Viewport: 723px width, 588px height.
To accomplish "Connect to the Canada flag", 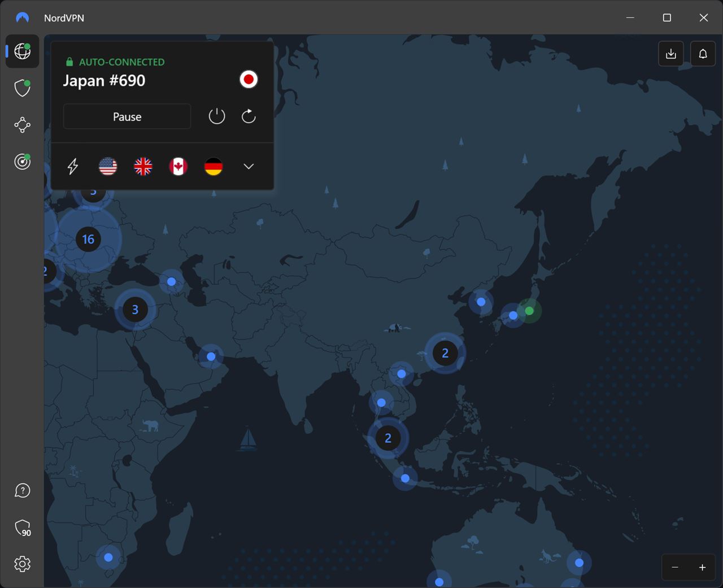I will pos(178,166).
